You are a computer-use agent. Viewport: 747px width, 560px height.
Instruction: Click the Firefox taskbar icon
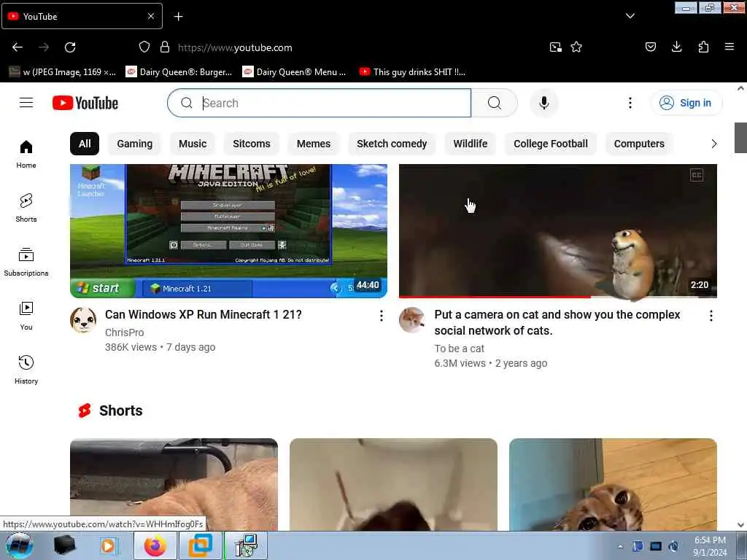point(155,545)
